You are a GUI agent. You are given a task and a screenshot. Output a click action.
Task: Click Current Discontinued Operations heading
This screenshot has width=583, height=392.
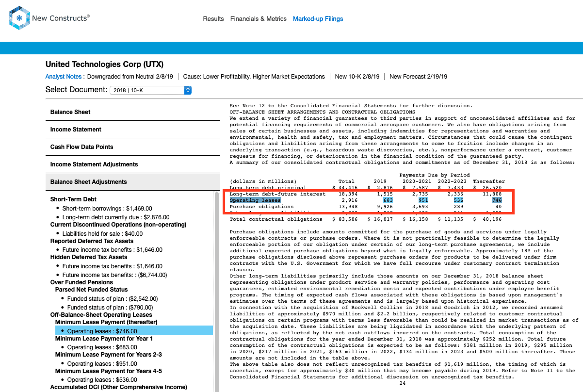point(118,225)
